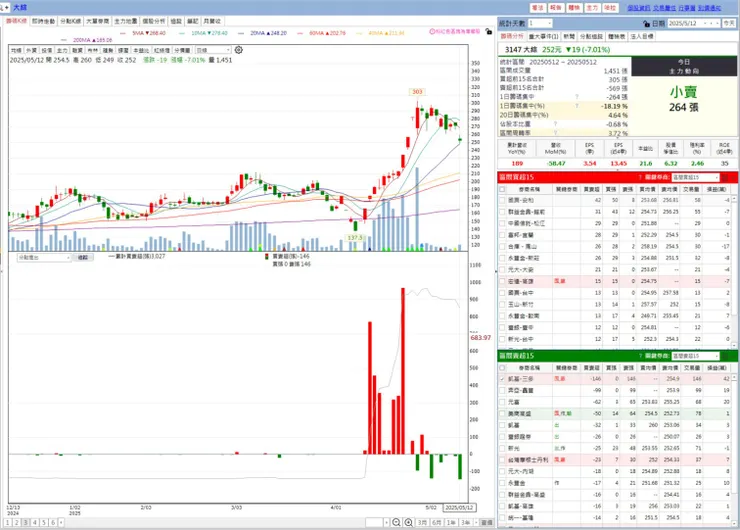The height and width of the screenshot is (530, 740).
Task: Switch to 個股分析 tab
Action: tap(153, 21)
